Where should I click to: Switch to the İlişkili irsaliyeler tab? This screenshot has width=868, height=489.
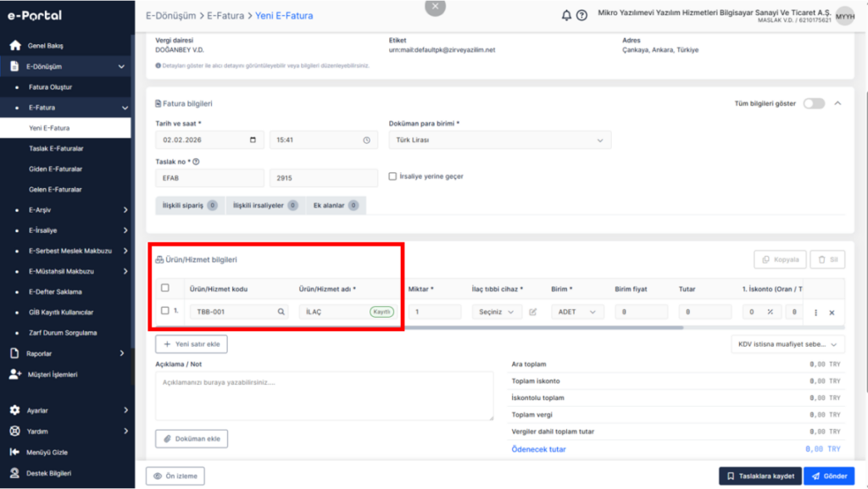[265, 205]
